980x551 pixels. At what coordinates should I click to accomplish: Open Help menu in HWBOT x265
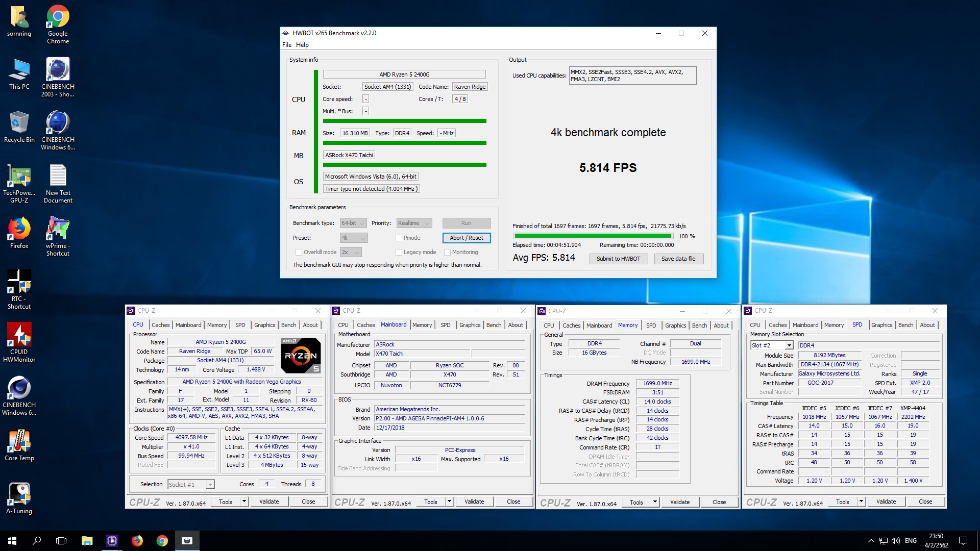[302, 45]
